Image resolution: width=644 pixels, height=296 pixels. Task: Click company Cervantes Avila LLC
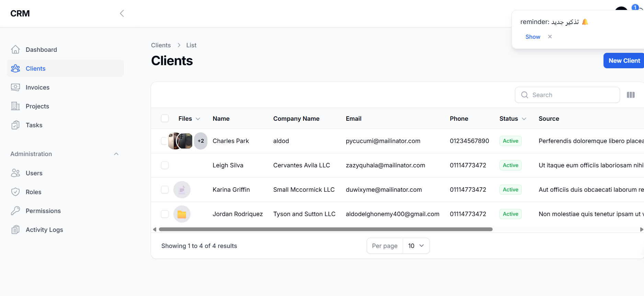[301, 165]
